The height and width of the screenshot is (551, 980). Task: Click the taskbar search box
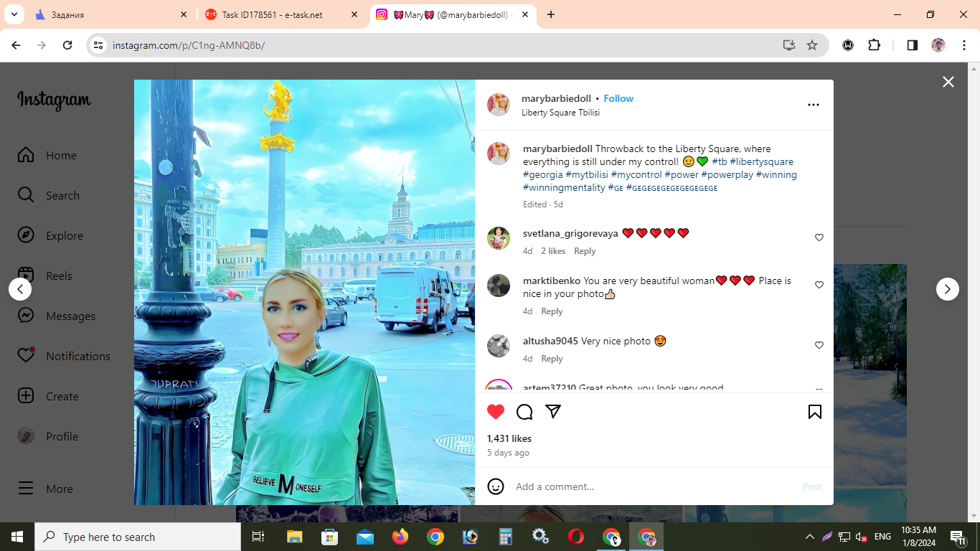click(138, 537)
